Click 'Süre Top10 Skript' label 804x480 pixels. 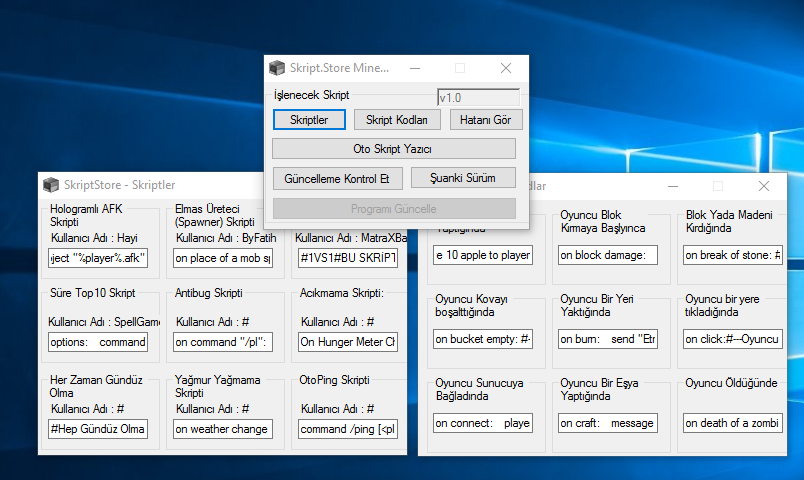click(92, 293)
